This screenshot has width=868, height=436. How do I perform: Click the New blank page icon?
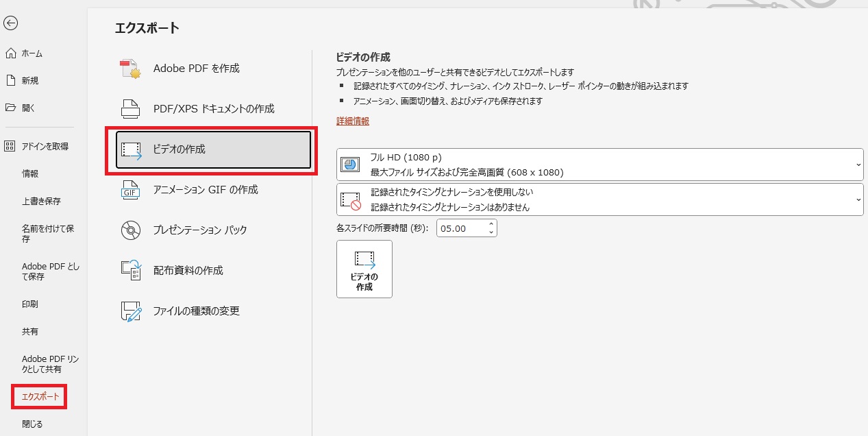click(x=10, y=80)
